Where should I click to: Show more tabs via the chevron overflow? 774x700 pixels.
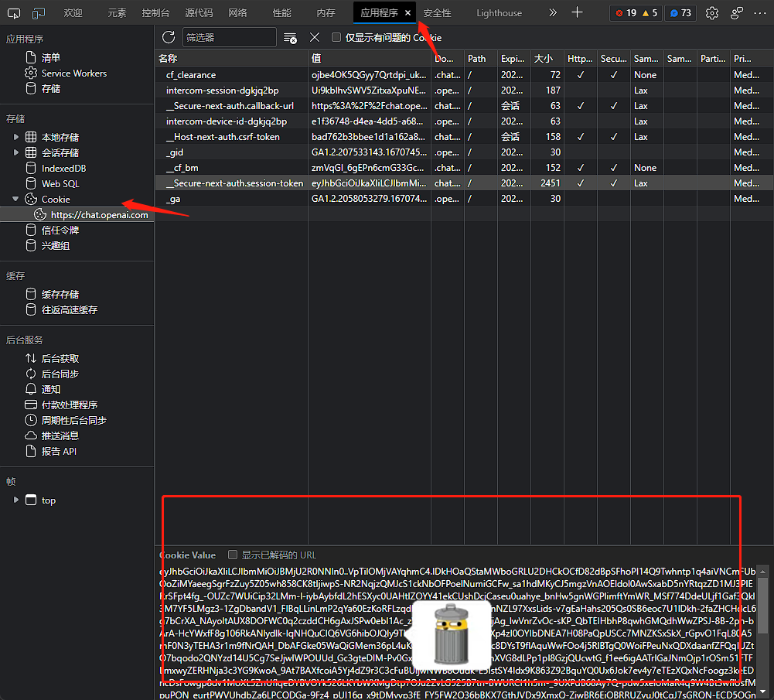click(552, 13)
